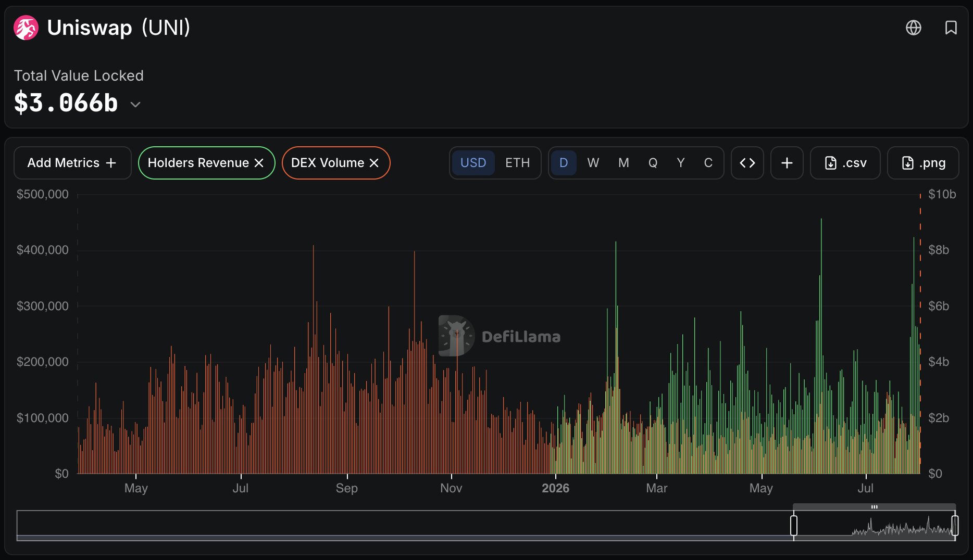
Task: Download chart image as .png
Action: pyautogui.click(x=923, y=163)
